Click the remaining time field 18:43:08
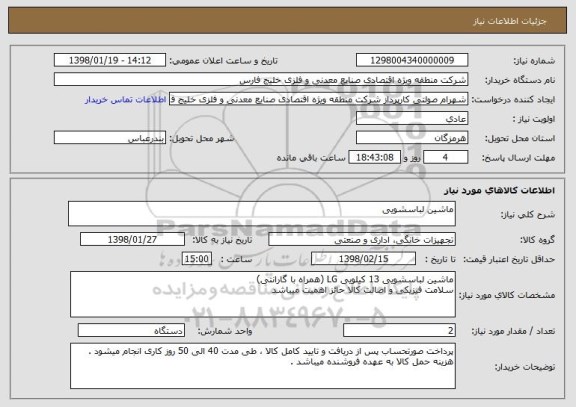Image resolution: width=576 pixels, height=407 pixels. (x=374, y=157)
